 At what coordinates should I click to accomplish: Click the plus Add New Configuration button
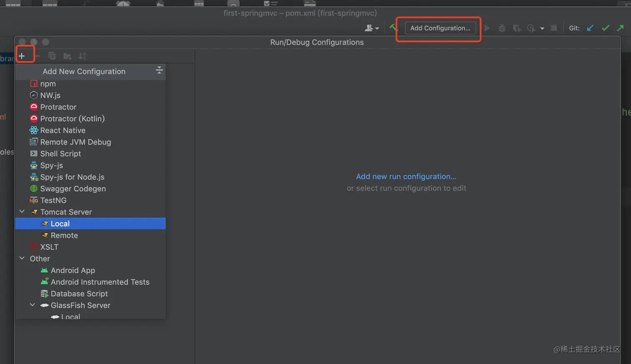[x=22, y=56]
